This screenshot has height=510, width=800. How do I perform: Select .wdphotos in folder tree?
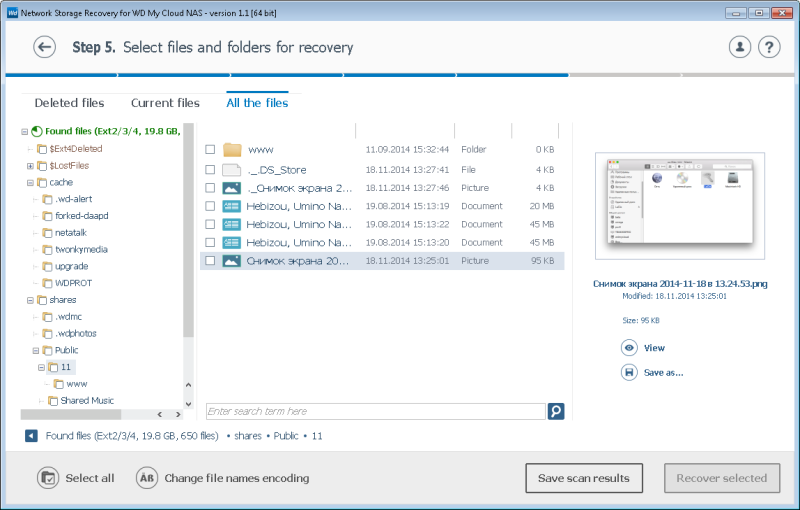coord(76,334)
